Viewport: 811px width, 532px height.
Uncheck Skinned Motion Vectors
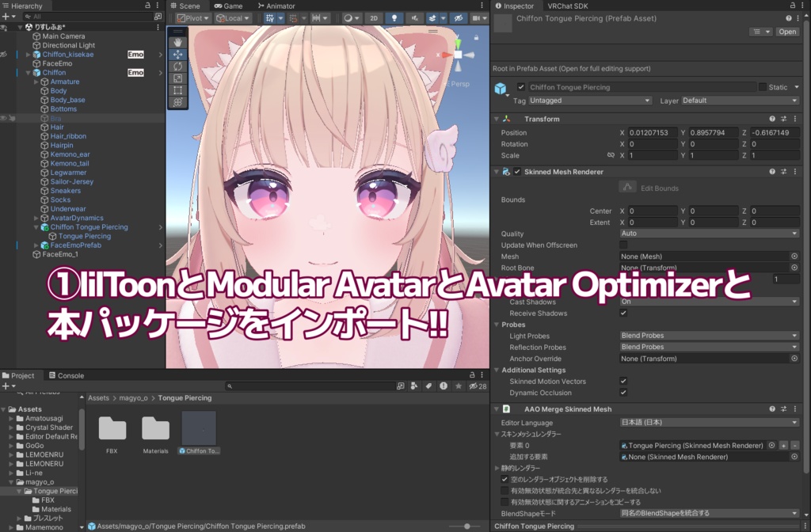(623, 381)
